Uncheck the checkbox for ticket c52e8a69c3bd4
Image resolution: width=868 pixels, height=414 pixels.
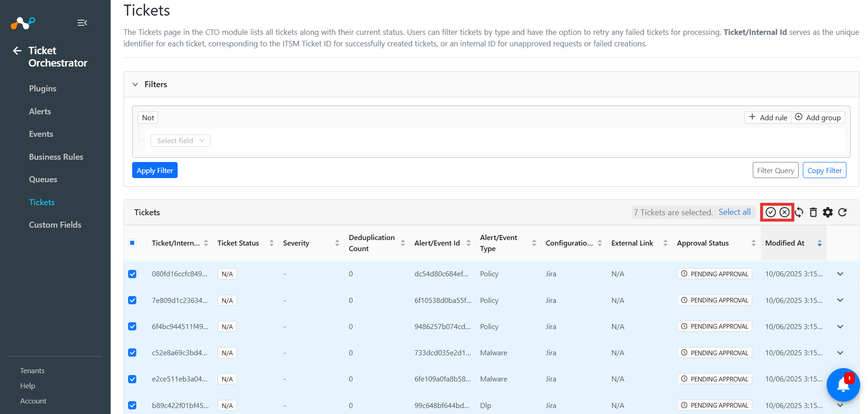132,352
